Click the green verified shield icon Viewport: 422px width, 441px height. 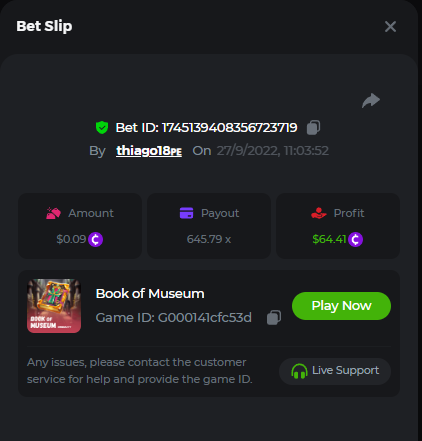pyautogui.click(x=102, y=127)
